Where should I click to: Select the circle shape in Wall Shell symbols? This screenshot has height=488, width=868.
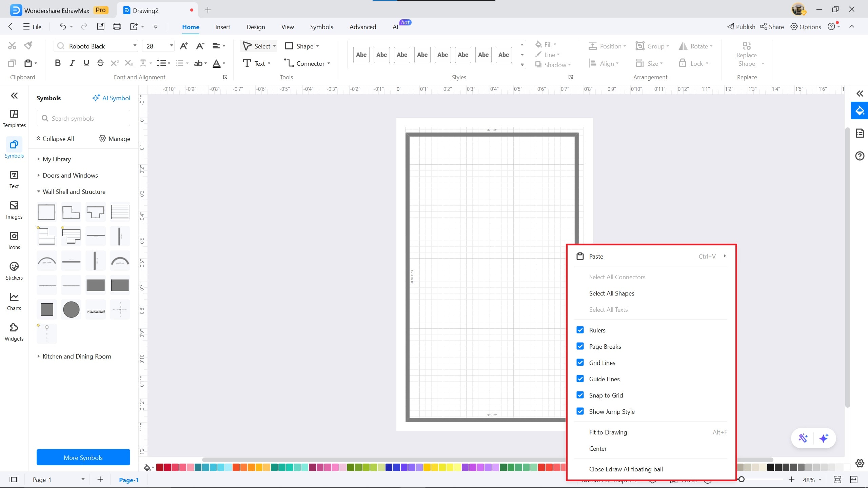click(x=71, y=309)
